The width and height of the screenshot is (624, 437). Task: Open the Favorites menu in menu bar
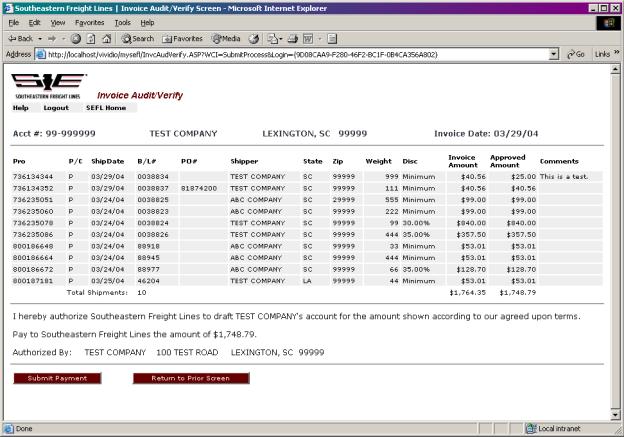click(x=89, y=22)
